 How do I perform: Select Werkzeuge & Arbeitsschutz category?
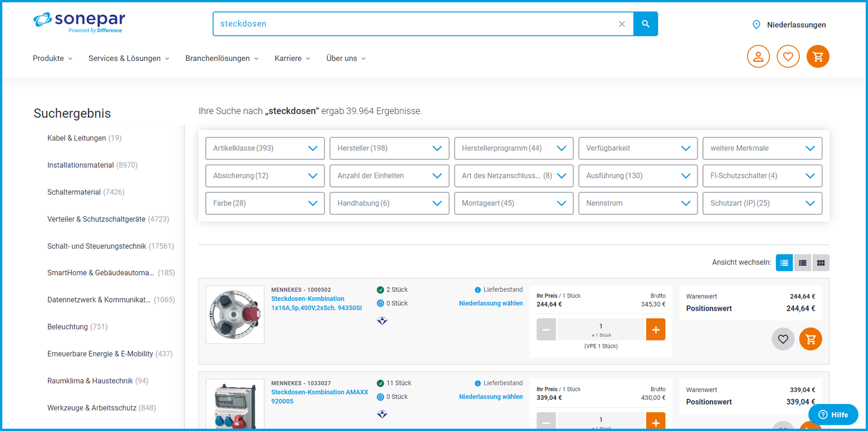coord(101,408)
